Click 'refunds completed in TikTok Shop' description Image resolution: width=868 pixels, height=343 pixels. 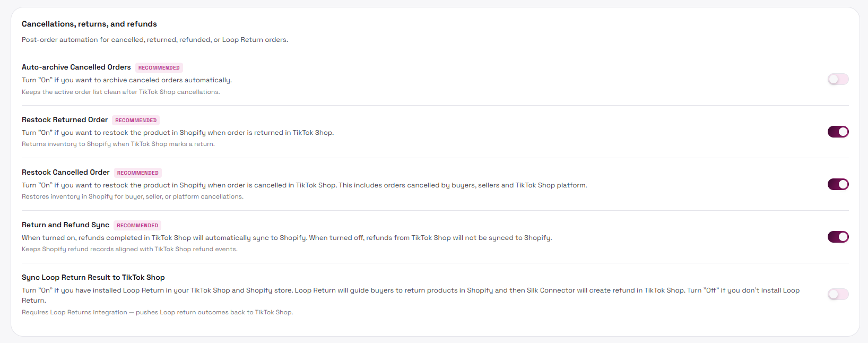click(287, 238)
